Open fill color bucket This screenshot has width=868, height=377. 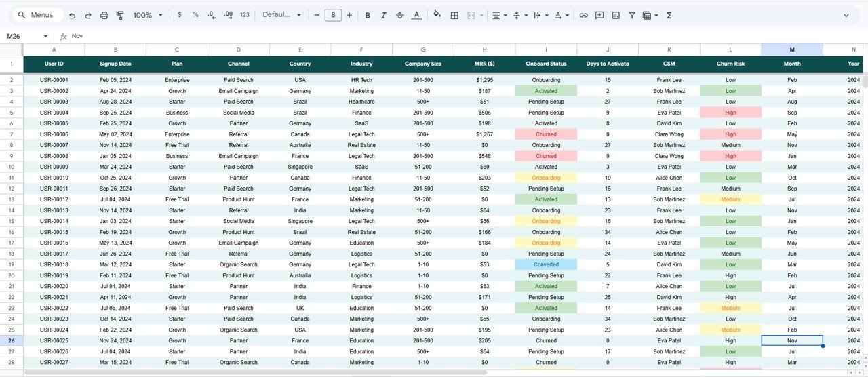(x=437, y=15)
